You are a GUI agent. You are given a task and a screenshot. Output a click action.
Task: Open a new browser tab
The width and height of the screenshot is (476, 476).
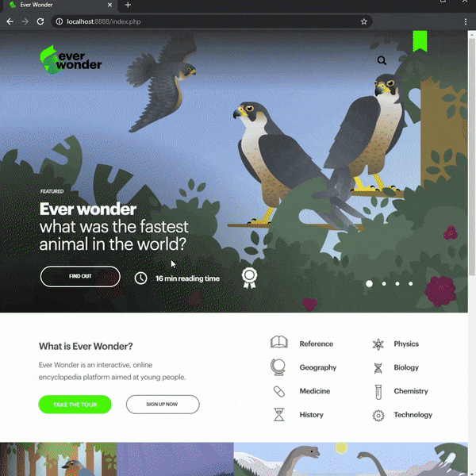click(128, 5)
